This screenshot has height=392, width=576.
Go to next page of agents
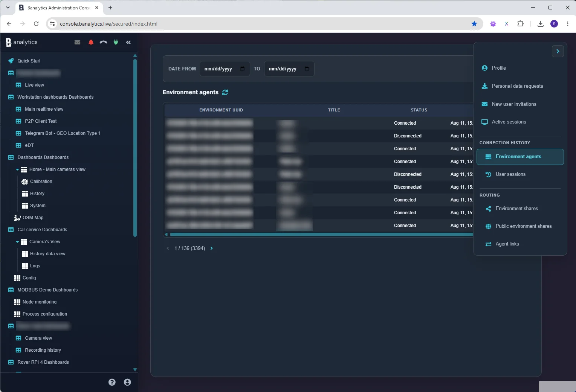click(x=211, y=248)
